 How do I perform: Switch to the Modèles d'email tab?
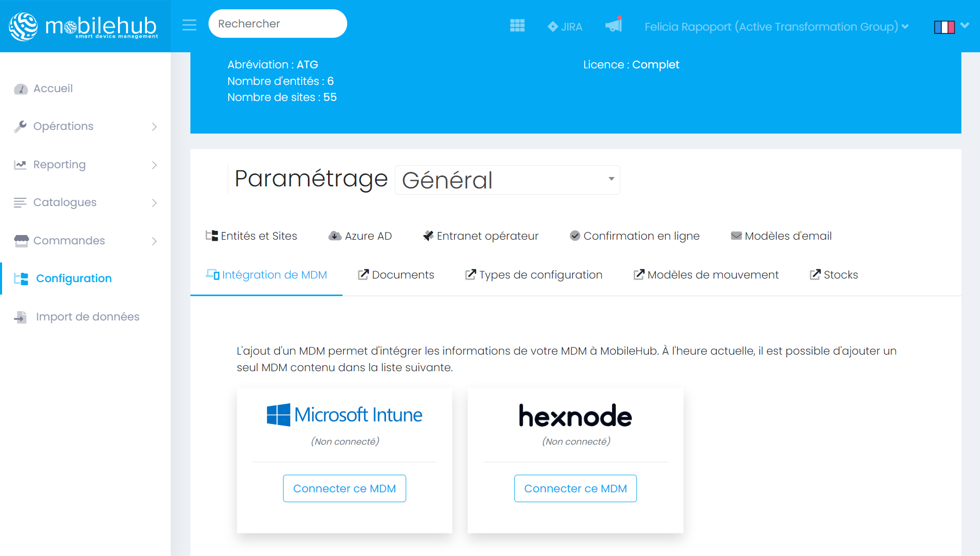(x=781, y=236)
